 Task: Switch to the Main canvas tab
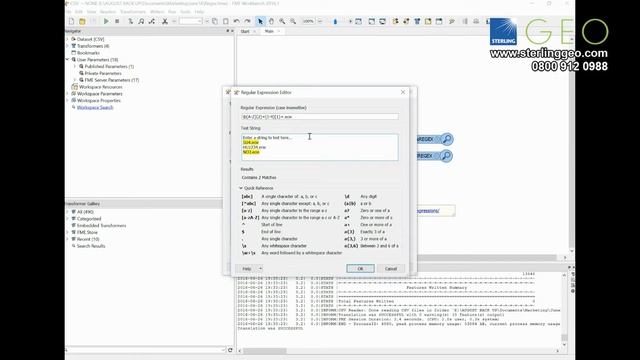(269, 31)
